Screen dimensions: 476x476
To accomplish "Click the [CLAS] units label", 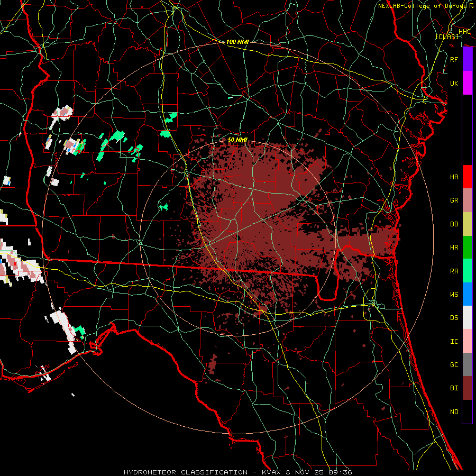I will (447, 36).
